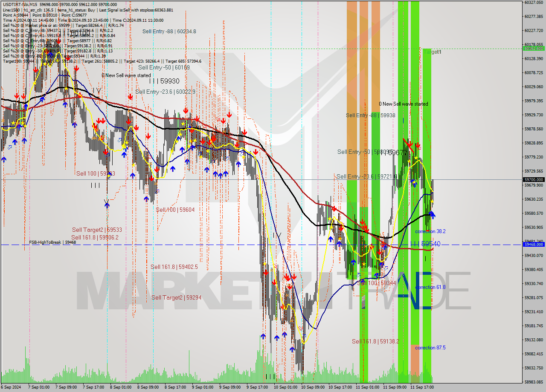
Task: Click the '0 New Sell wave started' label on the right
Action: tap(404, 104)
